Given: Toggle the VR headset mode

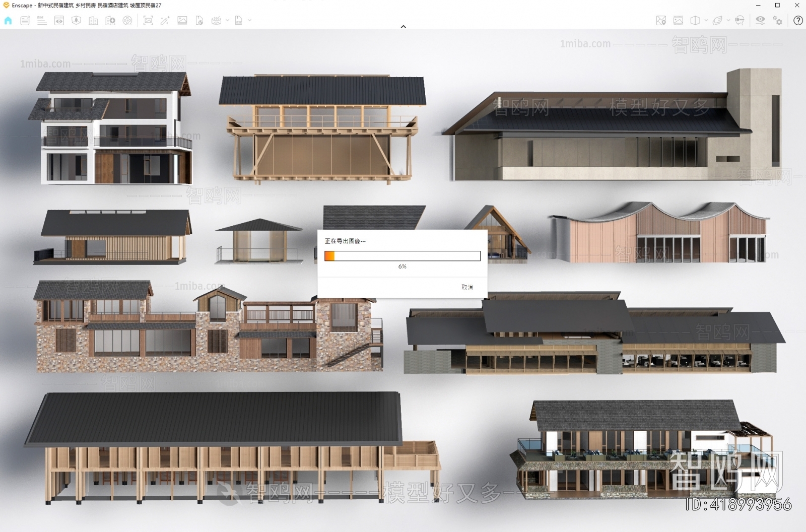Looking at the screenshot, I should click(740, 21).
